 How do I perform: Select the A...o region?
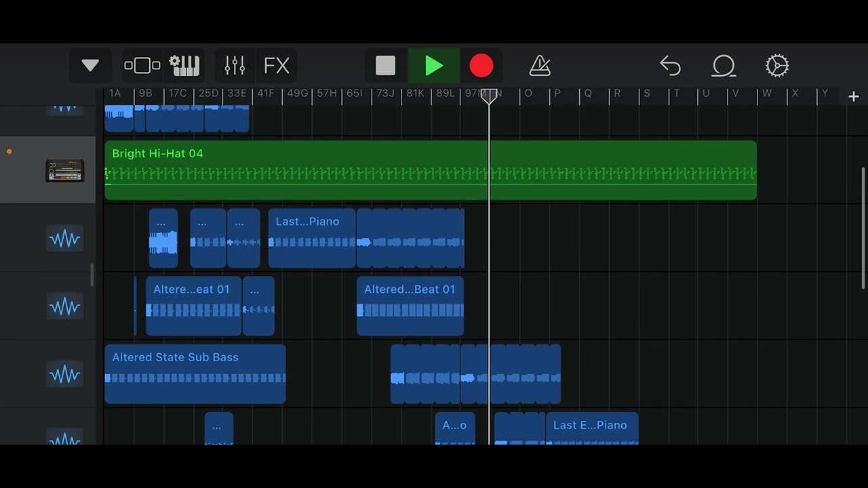click(455, 428)
